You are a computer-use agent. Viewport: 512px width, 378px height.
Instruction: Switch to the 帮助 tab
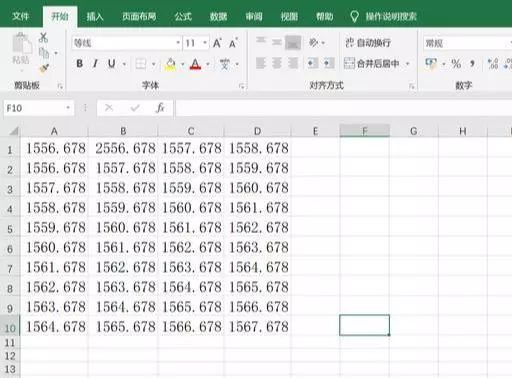tap(325, 16)
